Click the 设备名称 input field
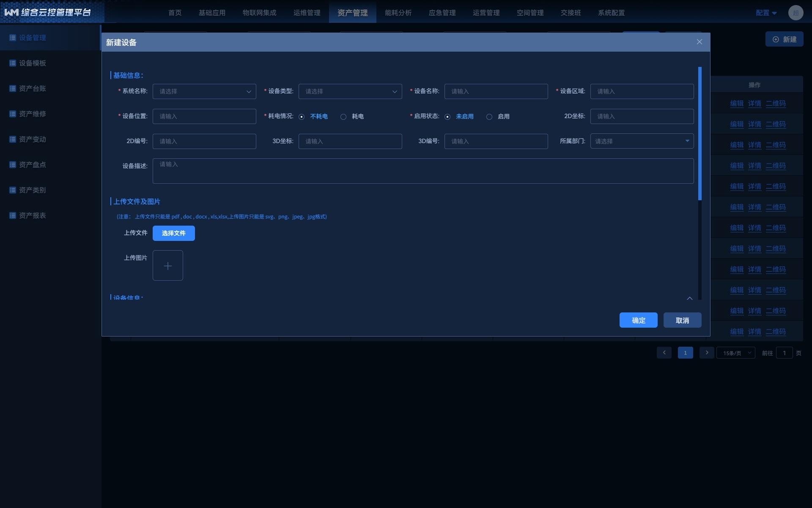The width and height of the screenshot is (812, 508). tap(496, 91)
